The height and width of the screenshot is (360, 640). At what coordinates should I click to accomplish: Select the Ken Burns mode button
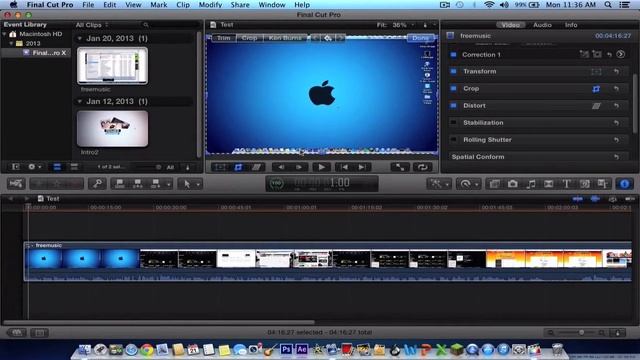coord(285,38)
